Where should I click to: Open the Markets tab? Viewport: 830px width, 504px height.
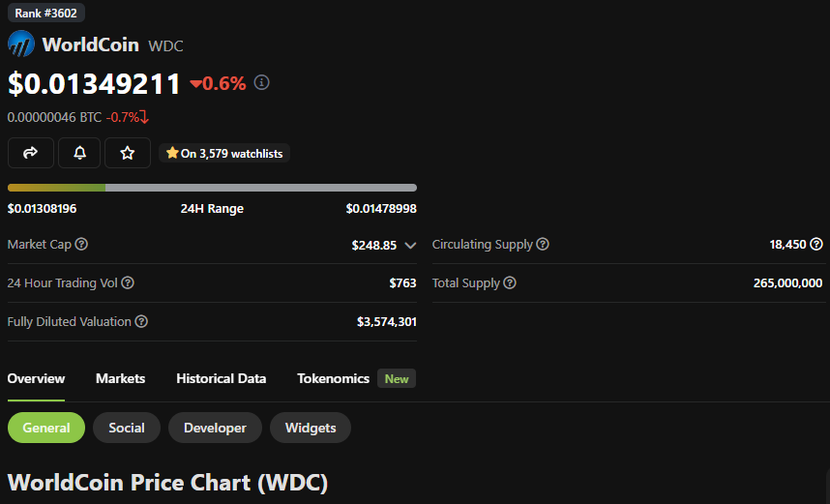tap(120, 378)
